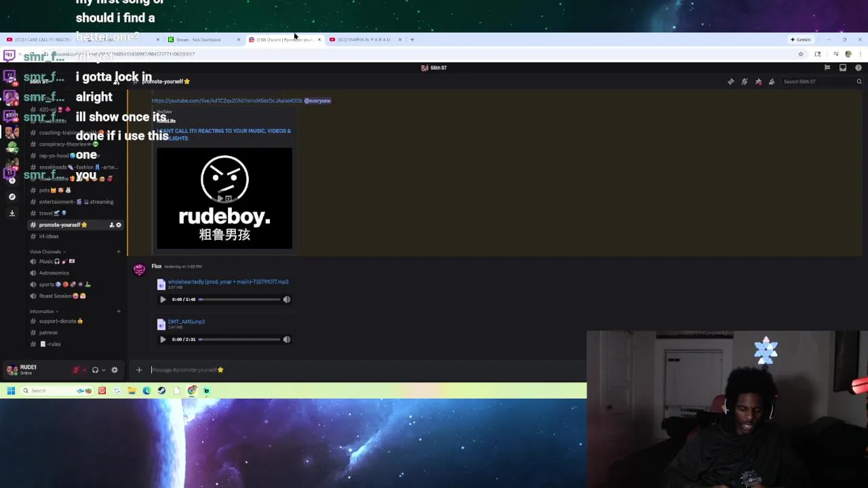Viewport: 868px width, 488px height.
Task: Focus the Message #promote-yourself text box
Action: point(366,370)
